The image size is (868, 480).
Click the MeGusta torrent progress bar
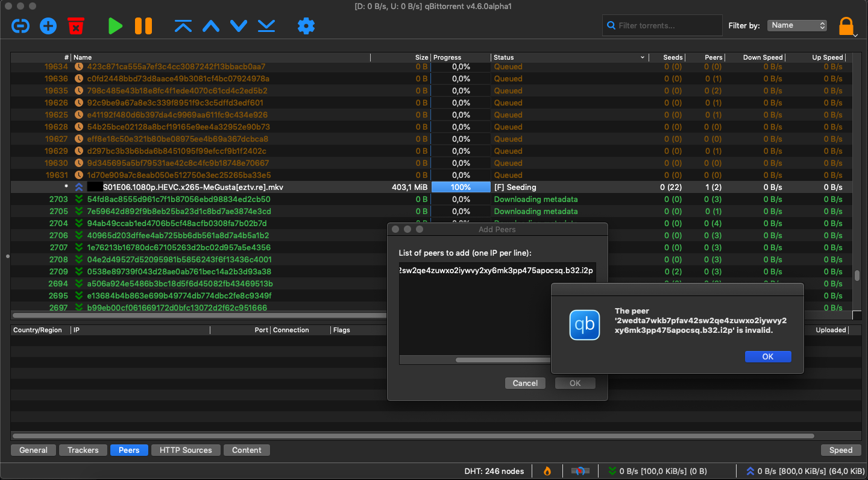tap(461, 187)
